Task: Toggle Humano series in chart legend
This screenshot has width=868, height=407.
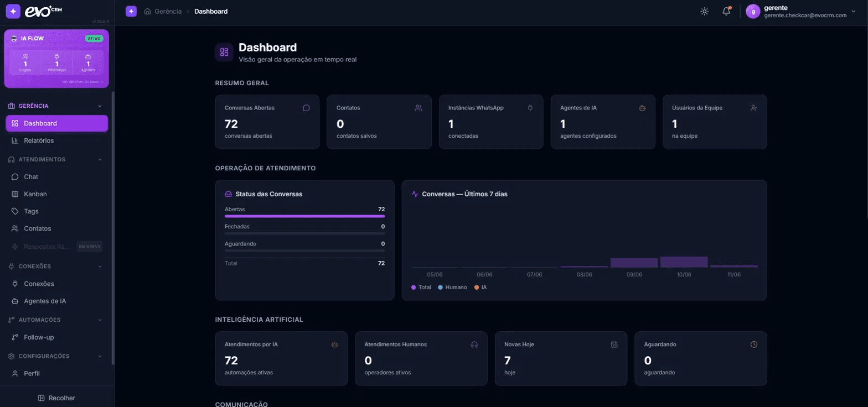Action: pyautogui.click(x=453, y=288)
